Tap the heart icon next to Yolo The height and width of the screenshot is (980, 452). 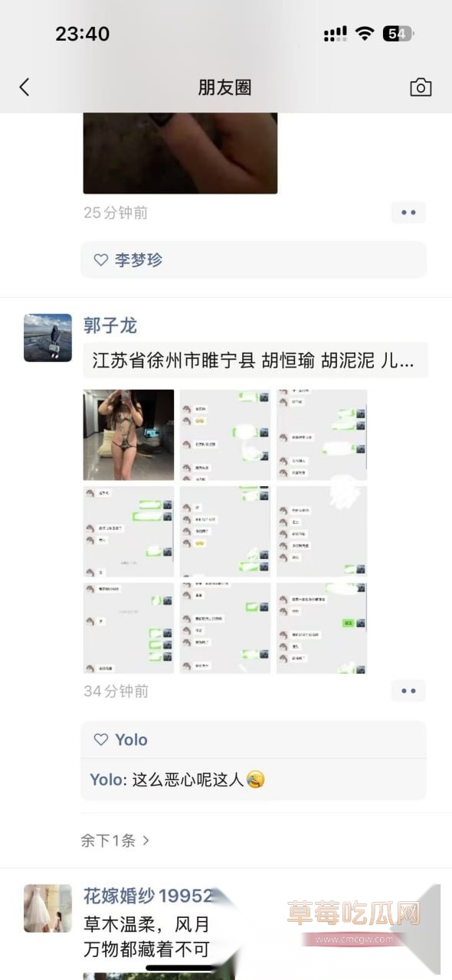tap(100, 740)
